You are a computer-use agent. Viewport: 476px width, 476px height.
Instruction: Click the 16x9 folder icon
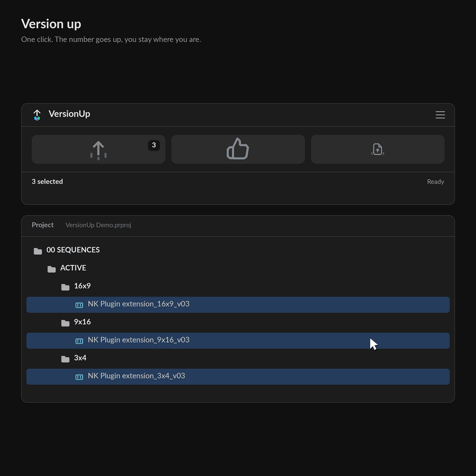click(65, 287)
